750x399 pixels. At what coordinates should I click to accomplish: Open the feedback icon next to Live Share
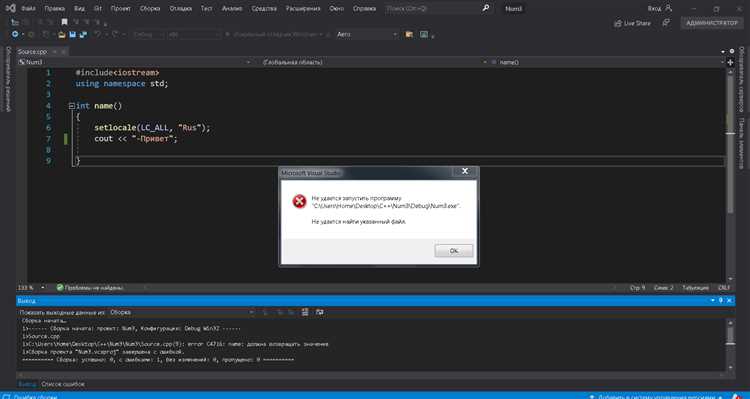pyautogui.click(x=666, y=22)
